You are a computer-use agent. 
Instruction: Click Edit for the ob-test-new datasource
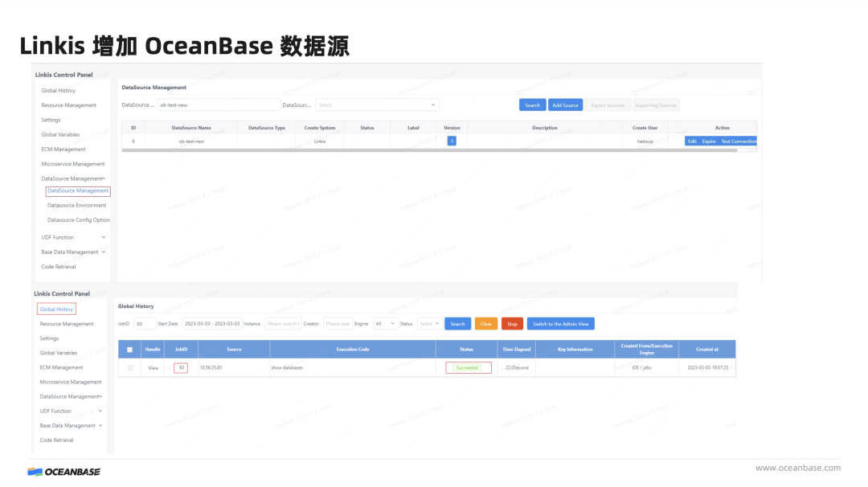pos(692,141)
